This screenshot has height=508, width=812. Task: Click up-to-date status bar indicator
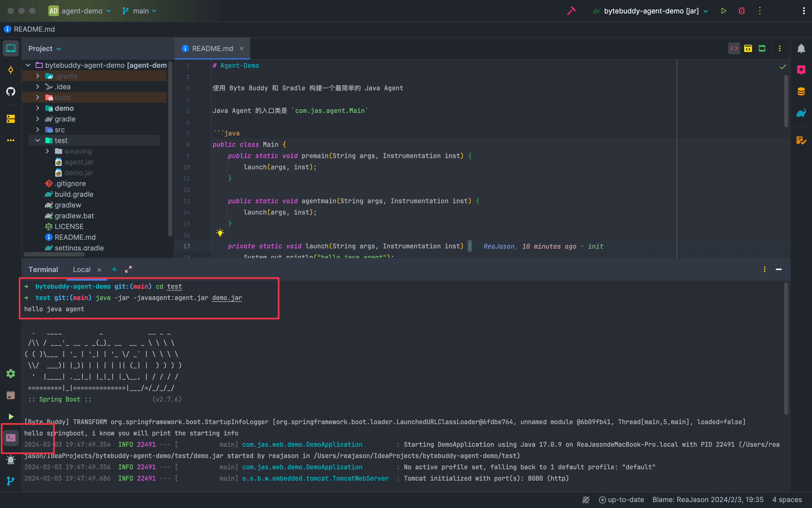pos(621,500)
